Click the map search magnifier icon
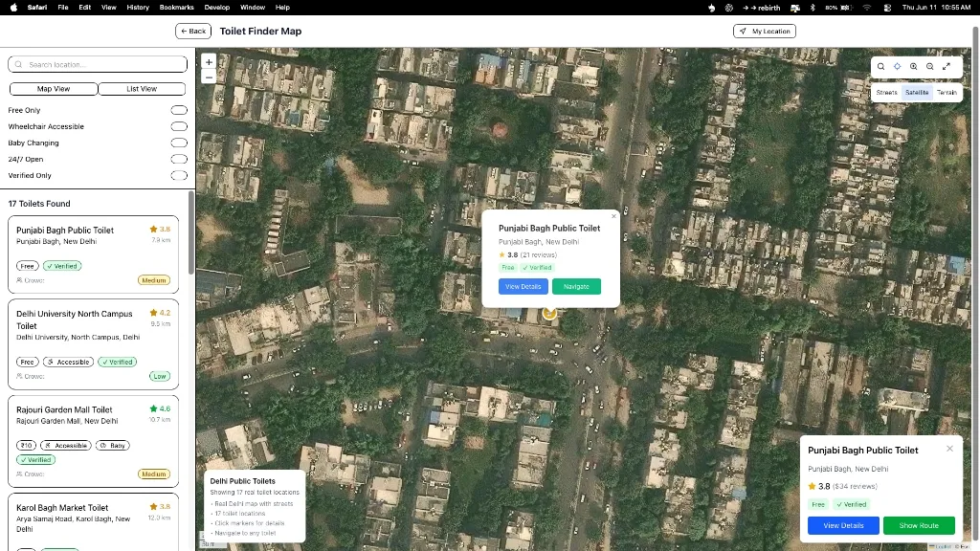The height and width of the screenshot is (551, 980). [880, 66]
